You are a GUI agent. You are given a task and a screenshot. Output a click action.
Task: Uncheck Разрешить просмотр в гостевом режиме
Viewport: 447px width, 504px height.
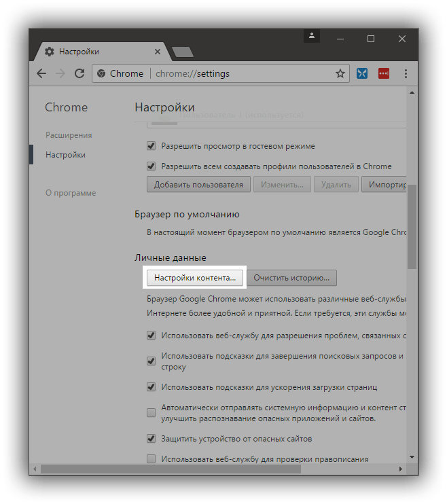151,146
